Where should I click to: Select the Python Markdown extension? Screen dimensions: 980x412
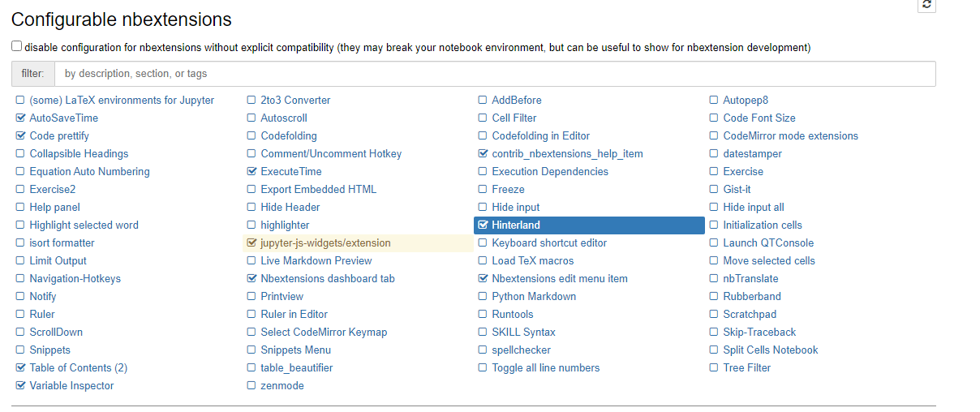(534, 296)
